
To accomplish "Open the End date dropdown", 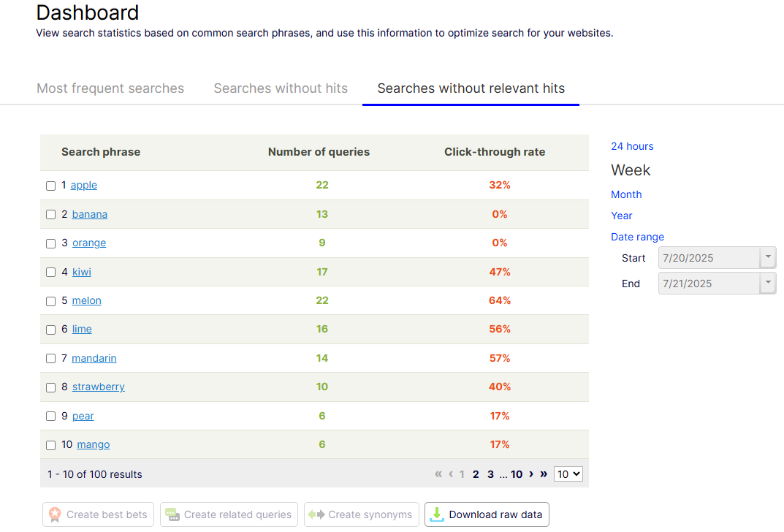I will 768,284.
